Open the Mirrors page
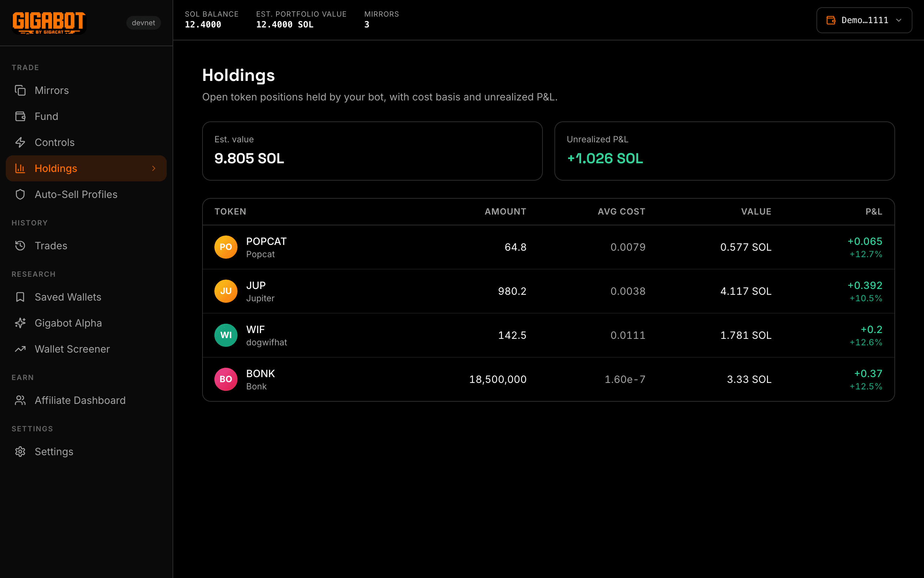The height and width of the screenshot is (578, 924). tap(86, 90)
